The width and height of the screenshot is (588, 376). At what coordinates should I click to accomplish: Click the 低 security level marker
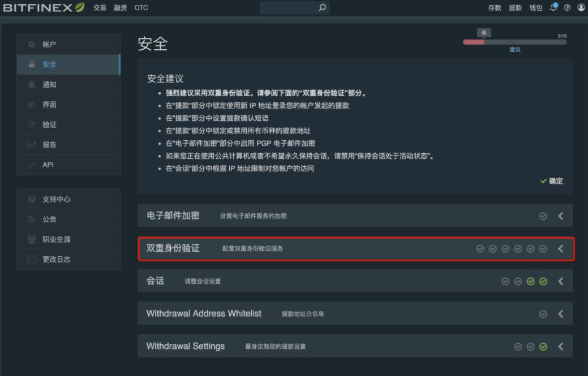[x=484, y=33]
